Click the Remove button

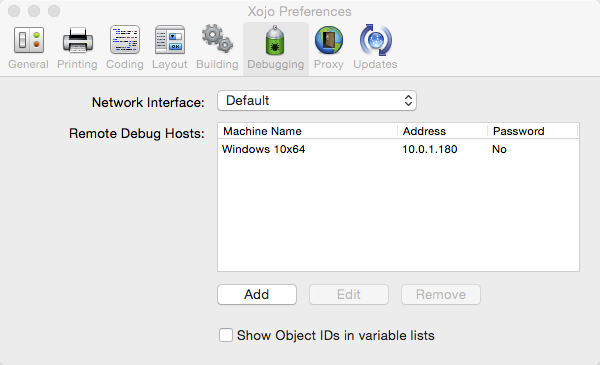(x=441, y=295)
